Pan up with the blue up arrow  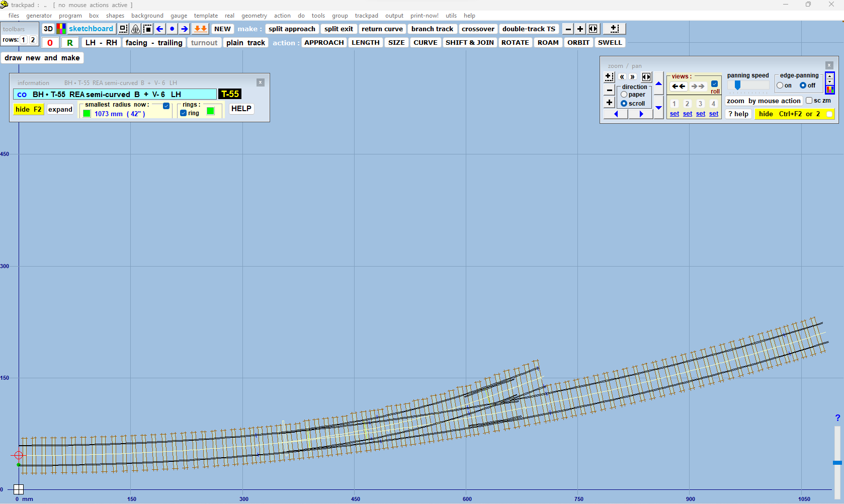click(x=658, y=83)
